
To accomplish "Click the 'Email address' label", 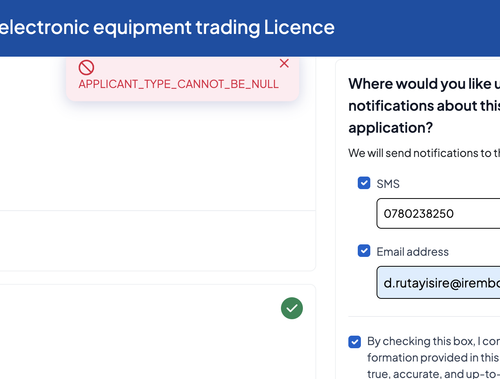I will point(413,252).
